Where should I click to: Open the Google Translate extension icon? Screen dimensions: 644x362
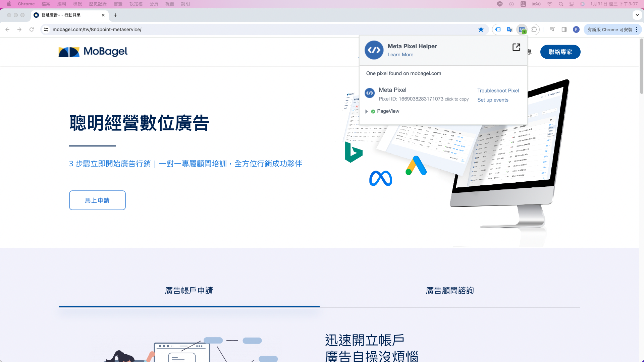pyautogui.click(x=509, y=29)
